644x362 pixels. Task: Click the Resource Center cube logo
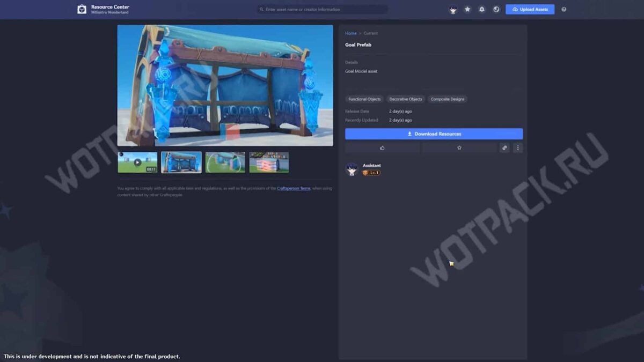pos(82,9)
